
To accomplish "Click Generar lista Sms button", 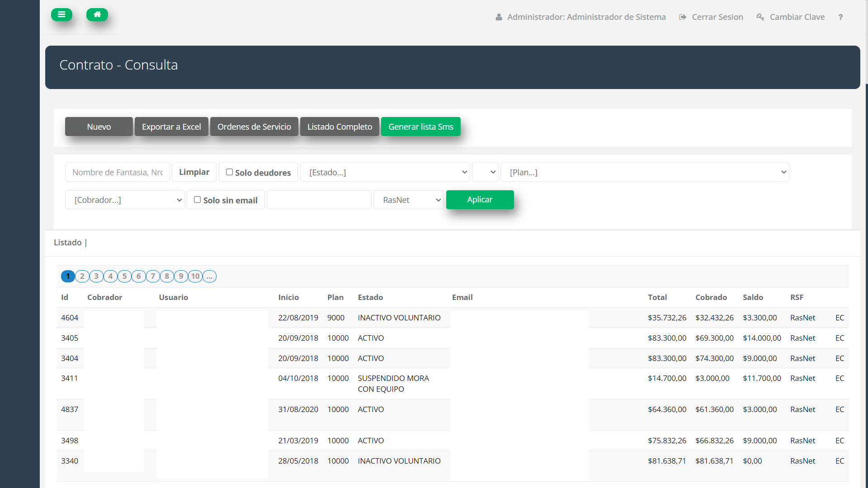I will (x=421, y=127).
